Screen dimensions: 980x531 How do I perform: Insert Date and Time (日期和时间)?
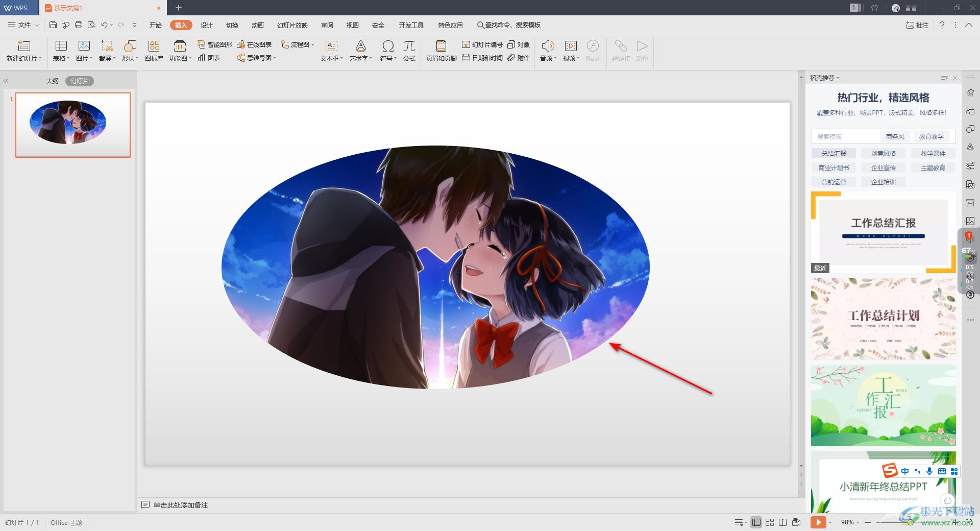pos(482,58)
